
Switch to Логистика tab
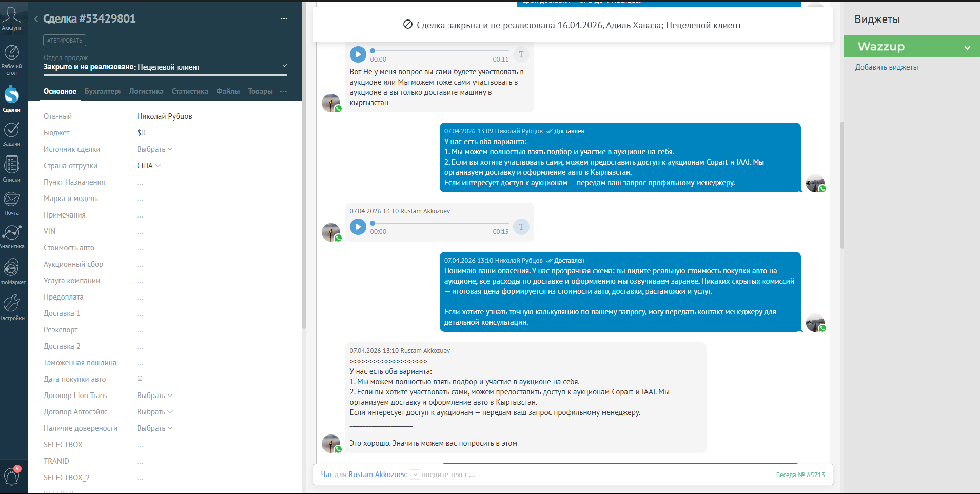point(146,91)
